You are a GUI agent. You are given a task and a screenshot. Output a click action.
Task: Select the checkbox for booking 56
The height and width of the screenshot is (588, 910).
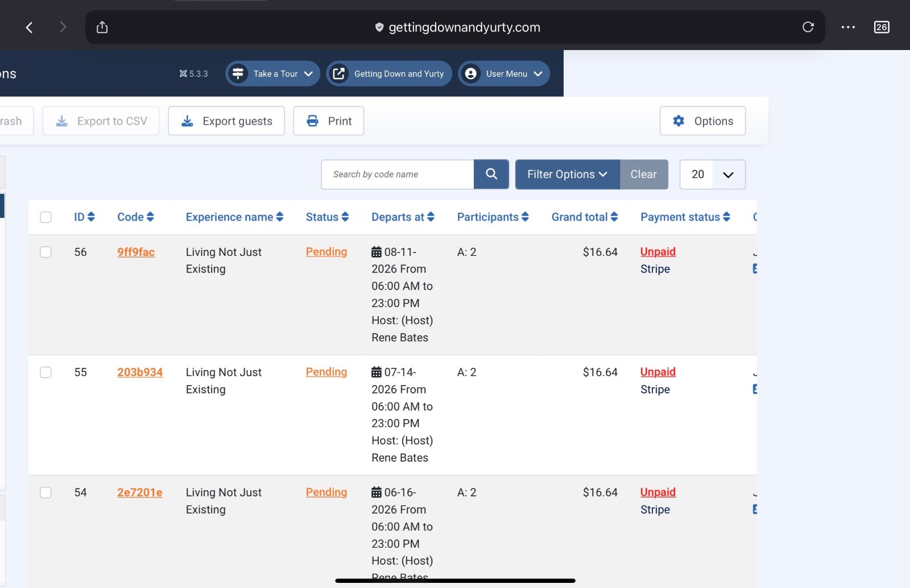[46, 252]
